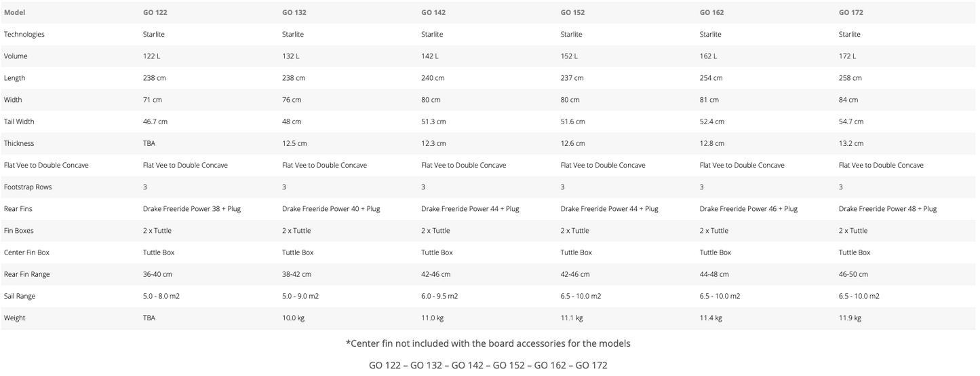
Task: Select the 254 cm length cell
Action: [x=711, y=78]
